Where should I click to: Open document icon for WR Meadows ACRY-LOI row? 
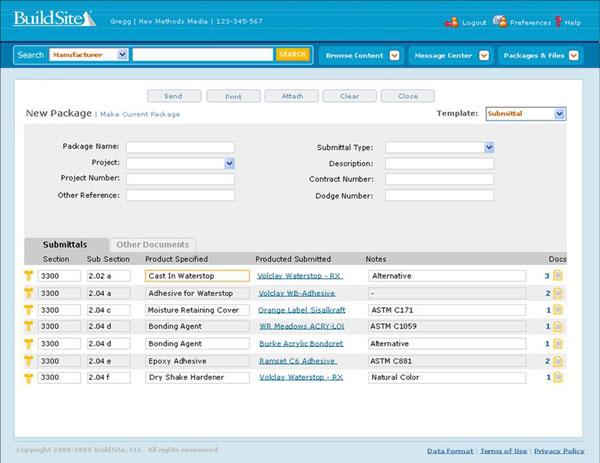[558, 326]
